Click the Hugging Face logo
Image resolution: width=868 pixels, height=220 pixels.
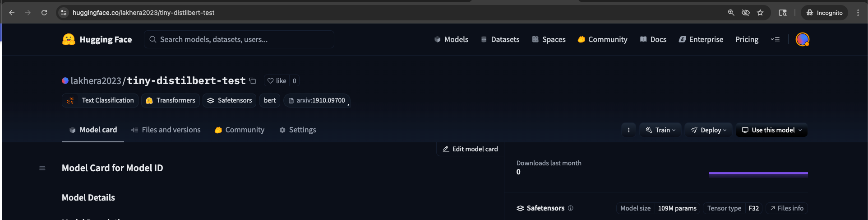[x=97, y=39]
